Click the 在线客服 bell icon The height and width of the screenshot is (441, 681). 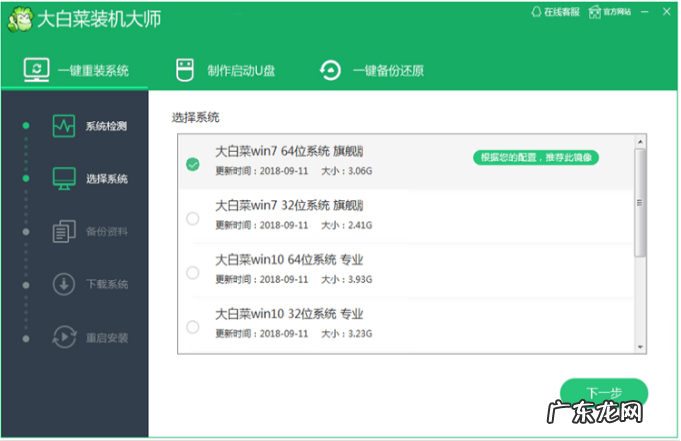point(536,12)
